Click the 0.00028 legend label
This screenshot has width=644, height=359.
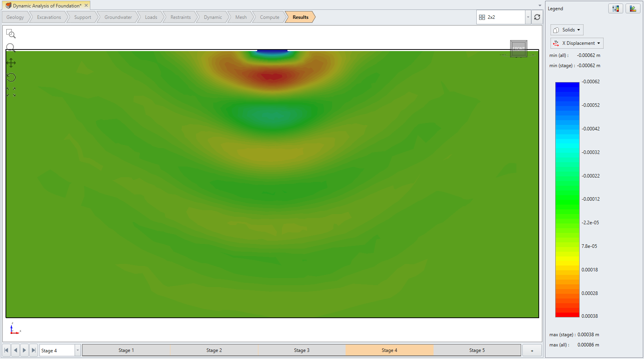[590, 293]
